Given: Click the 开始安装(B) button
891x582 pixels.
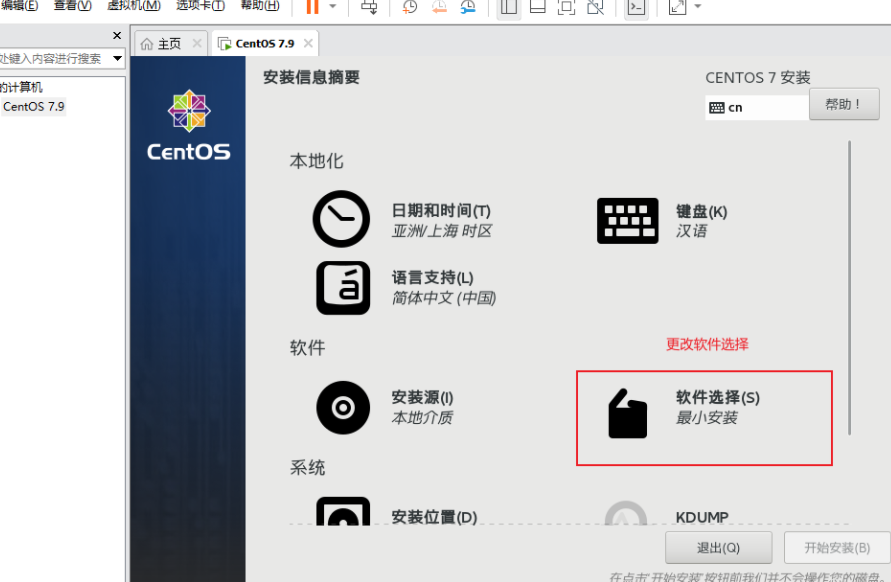Looking at the screenshot, I should pos(837,547).
